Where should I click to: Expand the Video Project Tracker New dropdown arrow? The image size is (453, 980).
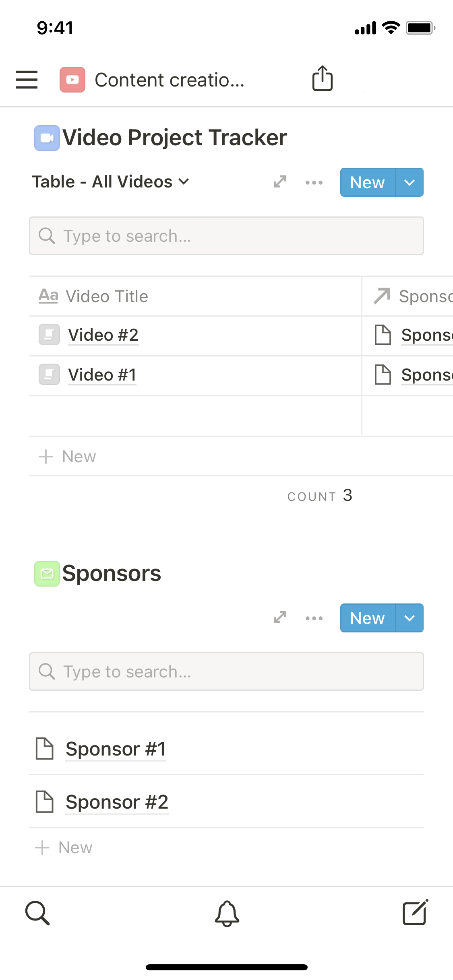(410, 182)
